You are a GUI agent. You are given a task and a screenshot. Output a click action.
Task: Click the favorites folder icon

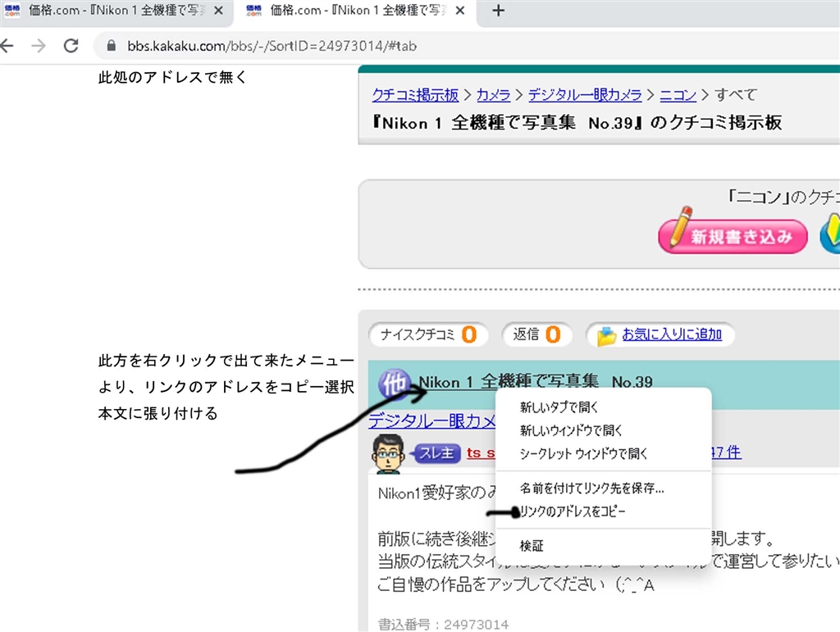(x=606, y=336)
